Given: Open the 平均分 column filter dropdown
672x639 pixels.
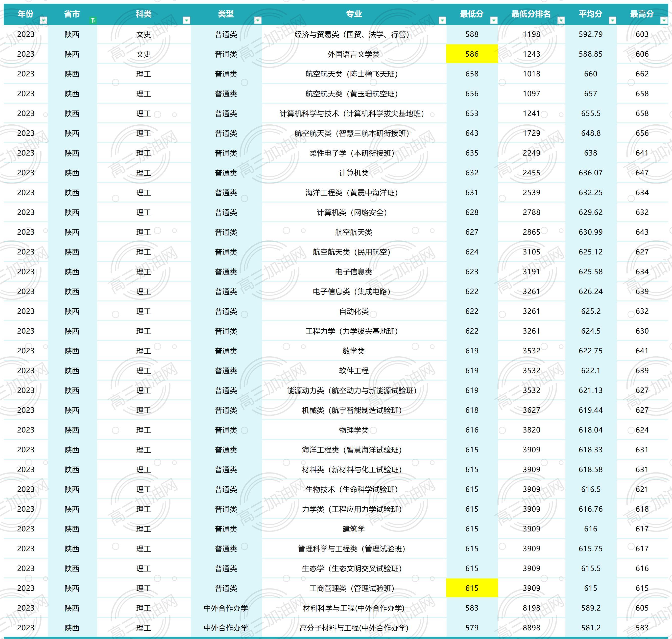Looking at the screenshot, I should pyautogui.click(x=612, y=21).
